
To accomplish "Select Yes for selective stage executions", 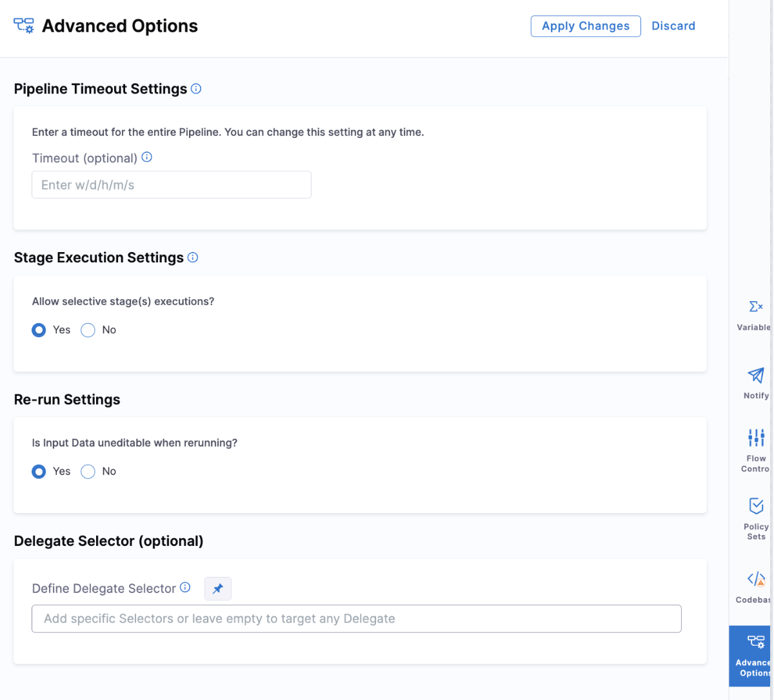I will pyautogui.click(x=39, y=330).
